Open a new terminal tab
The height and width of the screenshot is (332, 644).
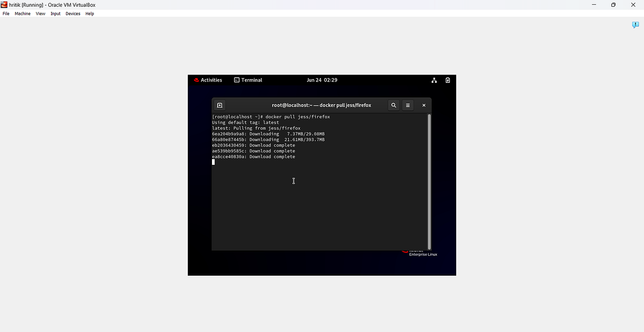coord(220,105)
